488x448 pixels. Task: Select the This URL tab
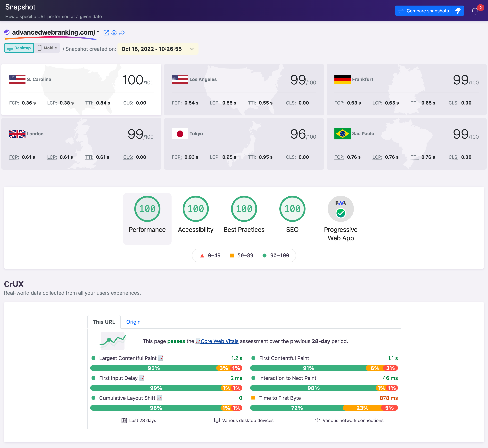104,322
